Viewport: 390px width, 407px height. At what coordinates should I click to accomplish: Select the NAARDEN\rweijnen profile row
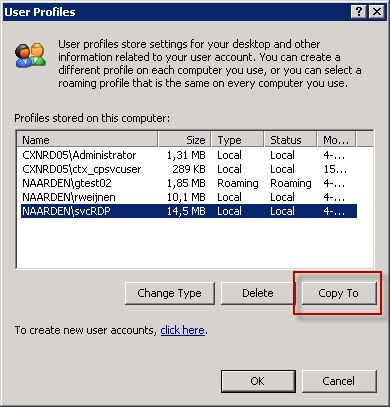189,197
